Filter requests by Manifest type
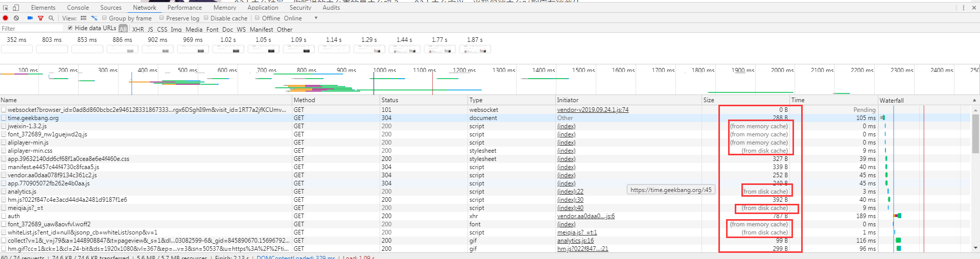Image resolution: width=980 pixels, height=259 pixels. pos(262,30)
